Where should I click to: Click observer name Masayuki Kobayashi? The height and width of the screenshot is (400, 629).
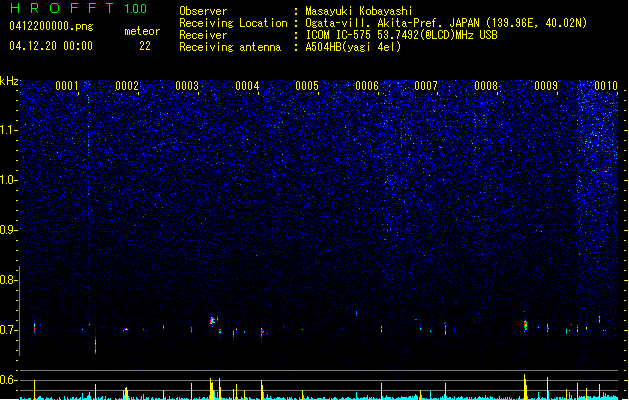click(x=359, y=11)
